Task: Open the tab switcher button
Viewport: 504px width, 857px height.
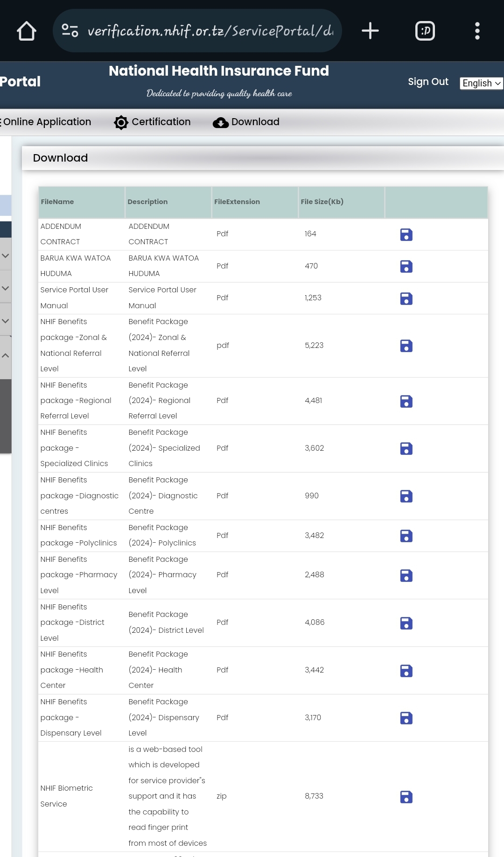Action: tap(425, 31)
